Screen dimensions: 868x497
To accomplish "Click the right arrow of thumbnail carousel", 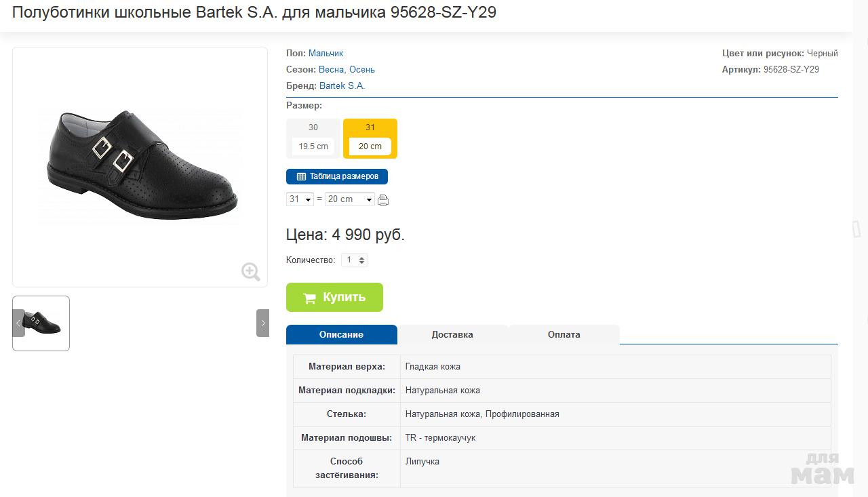I will [x=262, y=323].
